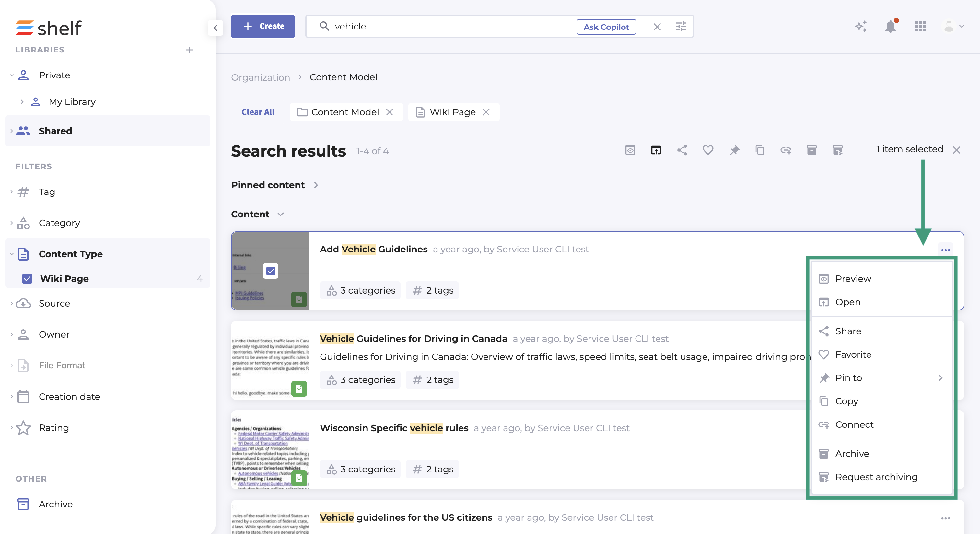Deselect the Add Vehicle Guidelines item checkbox
The height and width of the screenshot is (534, 980).
(271, 271)
